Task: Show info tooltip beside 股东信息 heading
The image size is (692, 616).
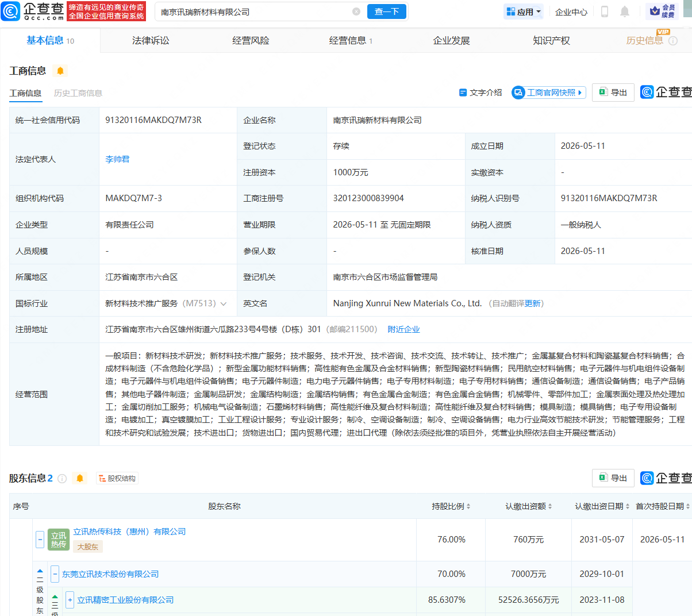Action: pyautogui.click(x=62, y=479)
